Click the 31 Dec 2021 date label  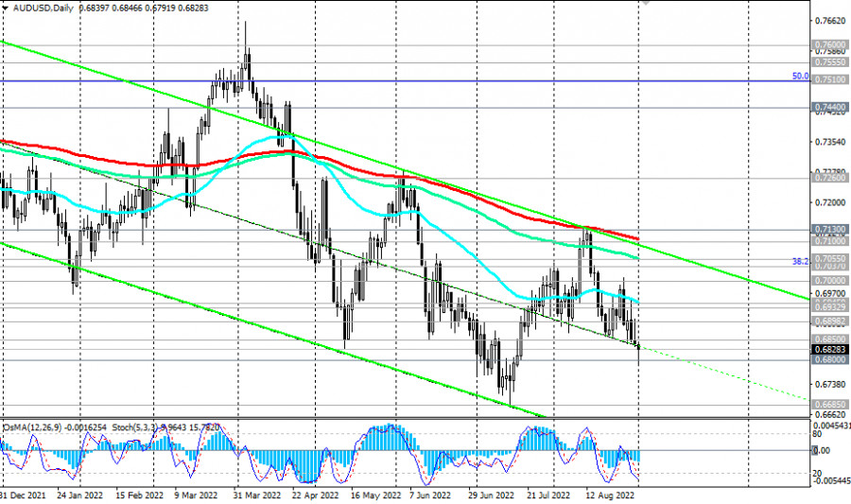point(23,495)
